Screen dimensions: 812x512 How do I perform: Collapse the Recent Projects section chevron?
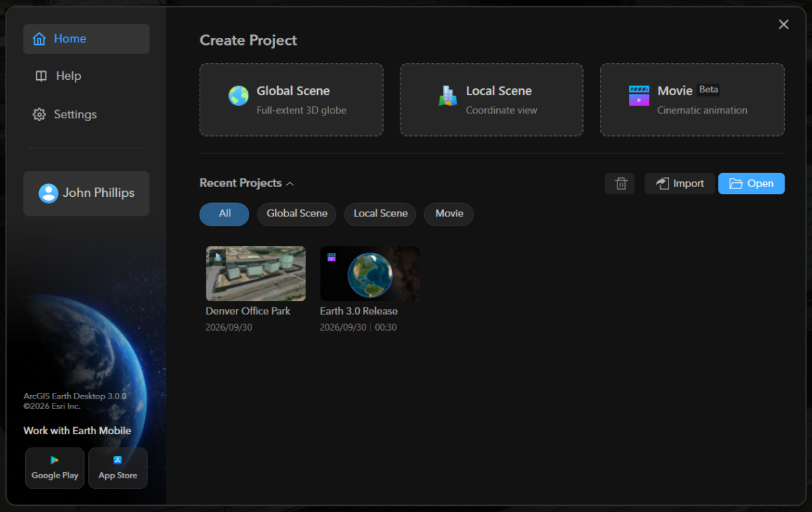coord(290,184)
